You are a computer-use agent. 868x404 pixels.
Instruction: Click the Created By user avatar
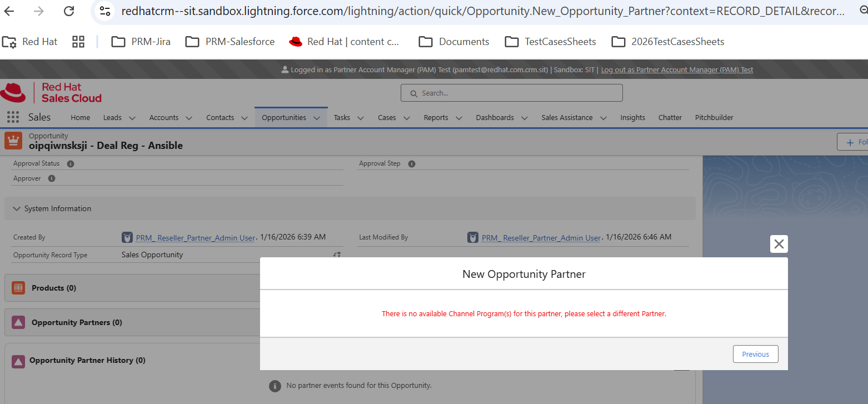point(127,237)
